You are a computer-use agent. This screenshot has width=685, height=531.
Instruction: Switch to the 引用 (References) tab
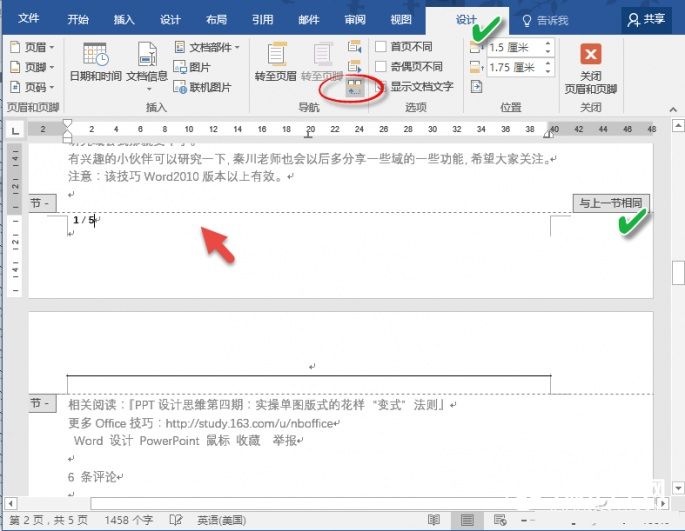click(x=263, y=19)
